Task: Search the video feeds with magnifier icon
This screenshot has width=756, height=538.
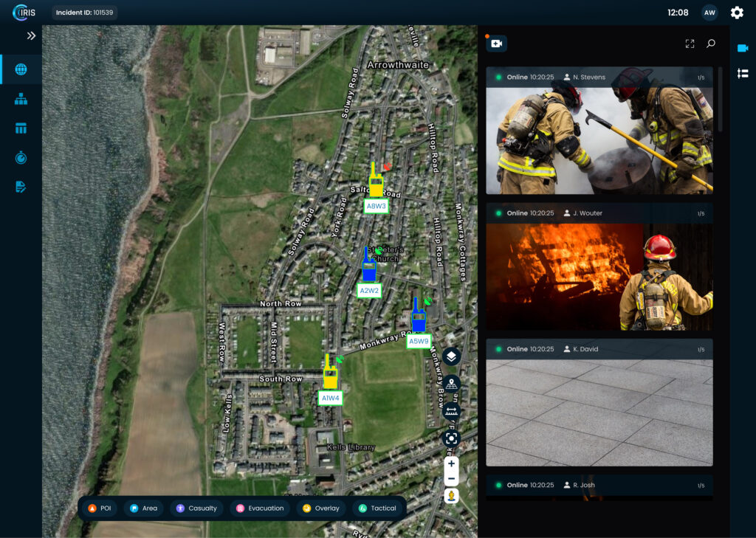Action: 711,44
